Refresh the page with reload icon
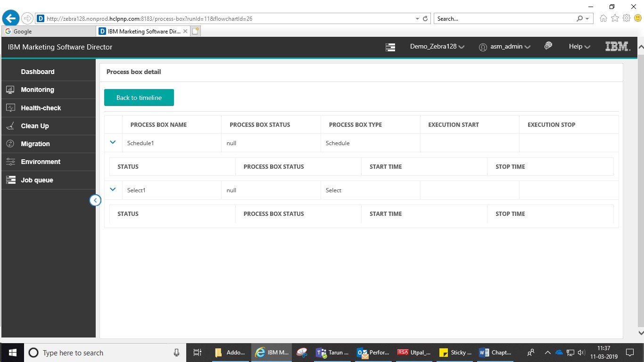Screen dimensions: 644x362 click(425, 19)
